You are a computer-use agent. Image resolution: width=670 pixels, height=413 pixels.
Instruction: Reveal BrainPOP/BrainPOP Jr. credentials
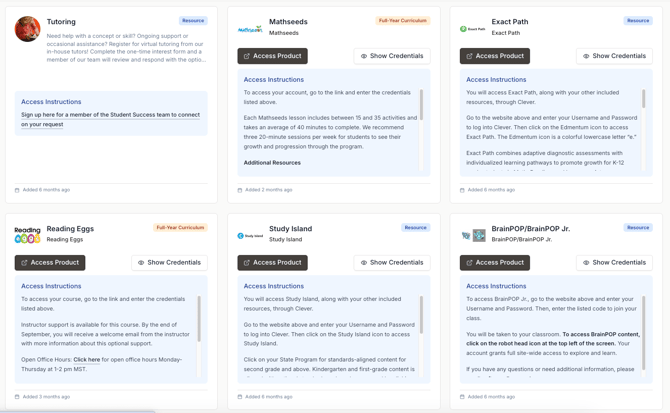(x=614, y=262)
